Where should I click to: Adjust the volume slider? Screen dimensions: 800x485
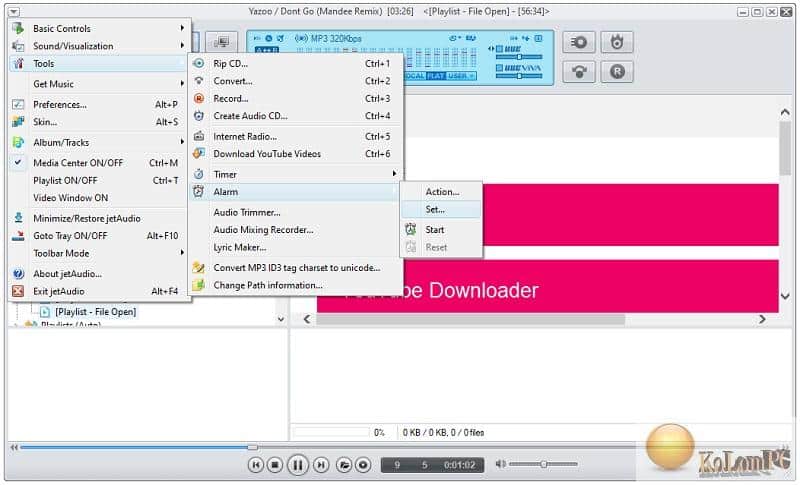tap(544, 464)
